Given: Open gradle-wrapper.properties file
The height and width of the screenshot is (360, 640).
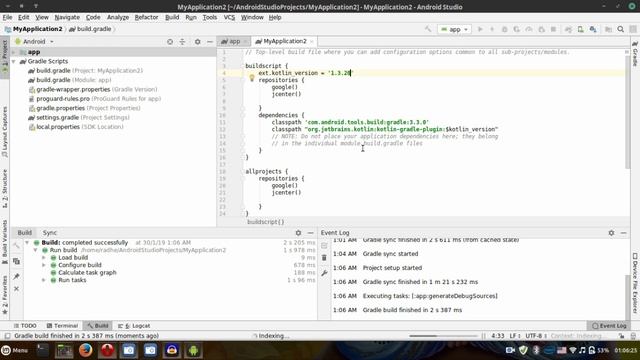Looking at the screenshot, I should (x=93, y=89).
